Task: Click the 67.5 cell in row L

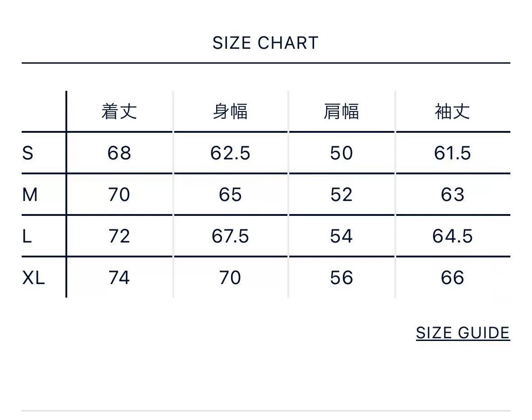Action: [230, 236]
